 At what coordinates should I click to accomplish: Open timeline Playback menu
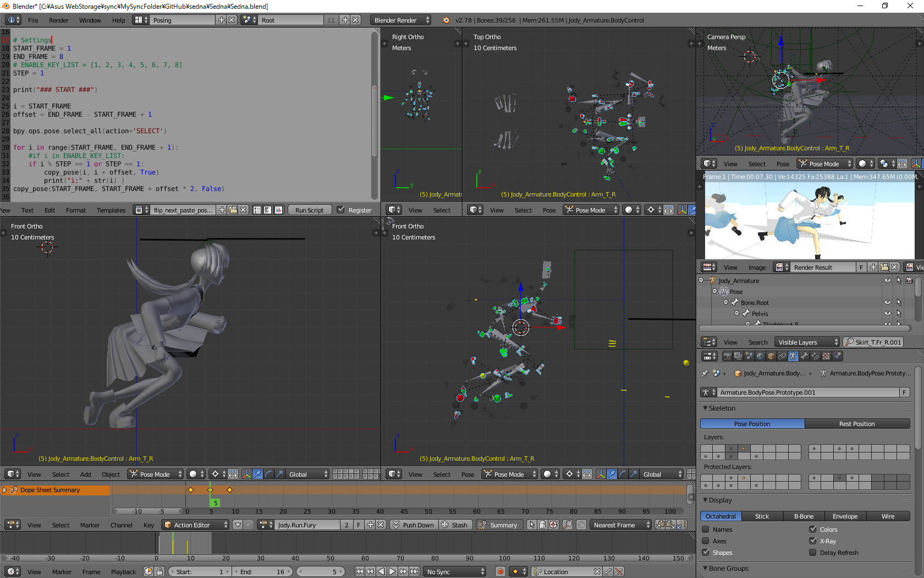pos(123,572)
